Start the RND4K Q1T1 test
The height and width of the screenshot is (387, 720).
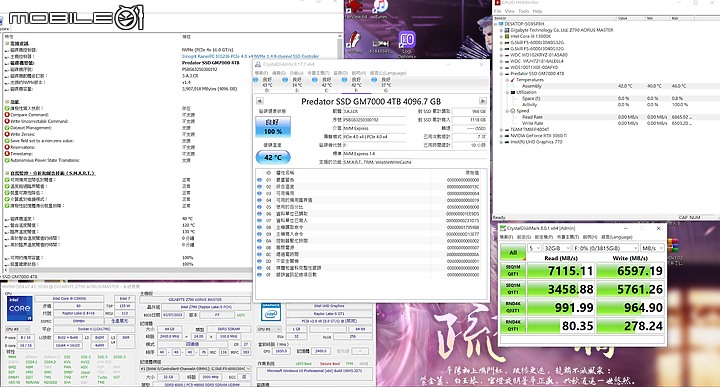(512, 325)
